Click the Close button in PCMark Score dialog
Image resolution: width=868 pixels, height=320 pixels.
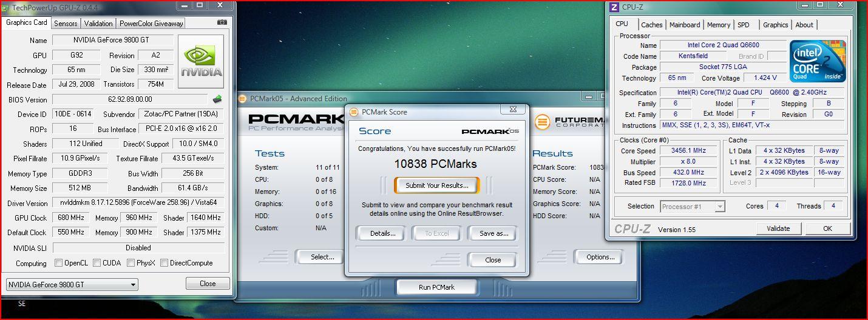[492, 260]
